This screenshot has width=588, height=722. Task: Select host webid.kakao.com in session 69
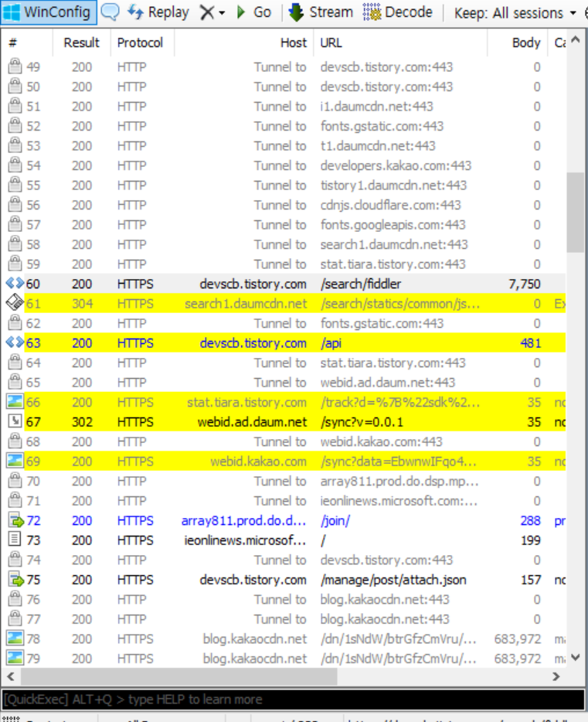[x=258, y=461]
